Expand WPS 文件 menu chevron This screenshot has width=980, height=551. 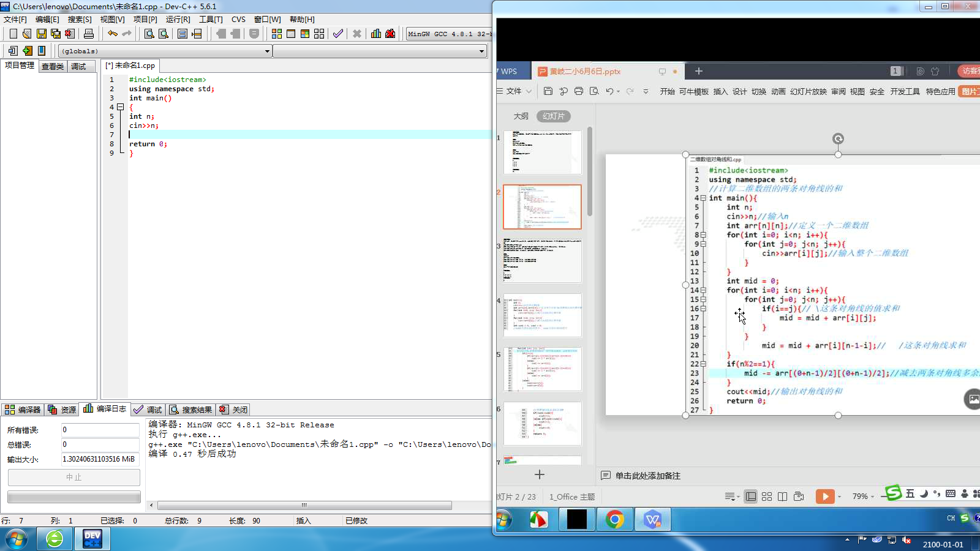(x=529, y=91)
